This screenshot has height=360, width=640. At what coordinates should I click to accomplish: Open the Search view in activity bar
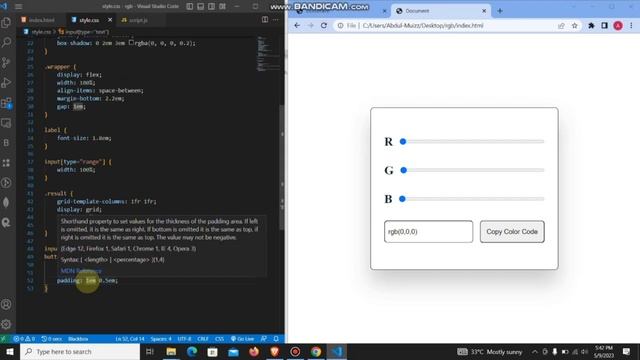point(6,42)
